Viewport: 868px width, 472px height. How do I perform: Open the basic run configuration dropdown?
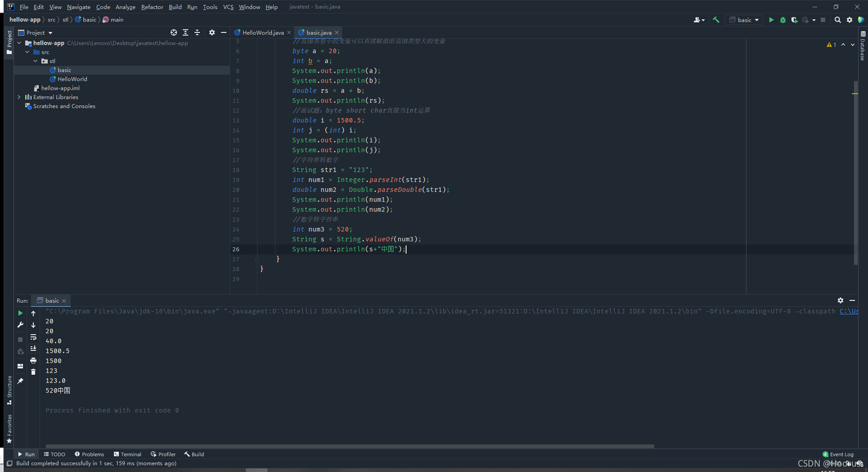[x=745, y=20]
